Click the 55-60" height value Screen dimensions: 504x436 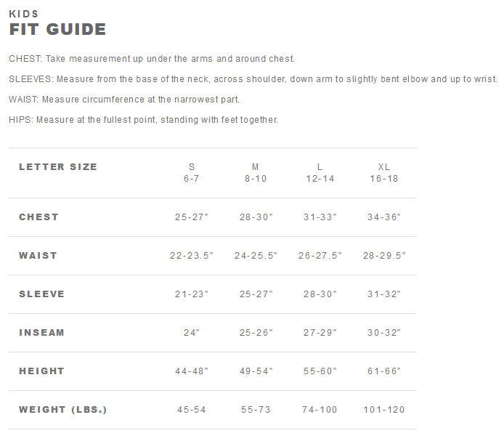pyautogui.click(x=320, y=371)
